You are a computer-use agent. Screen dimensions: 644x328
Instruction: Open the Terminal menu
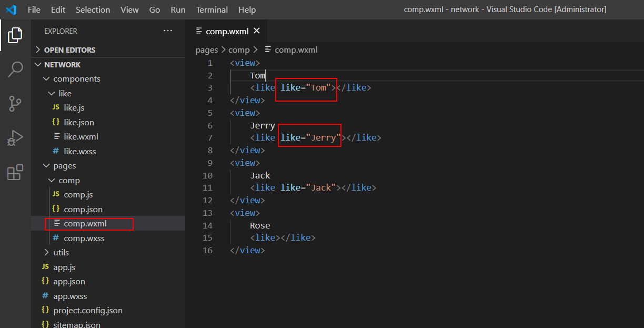pos(212,9)
